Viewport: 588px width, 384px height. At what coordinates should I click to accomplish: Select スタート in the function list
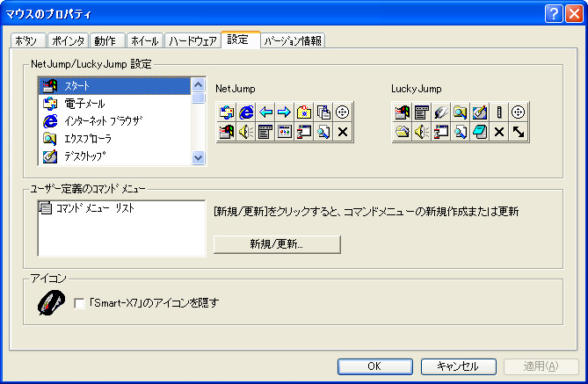114,86
